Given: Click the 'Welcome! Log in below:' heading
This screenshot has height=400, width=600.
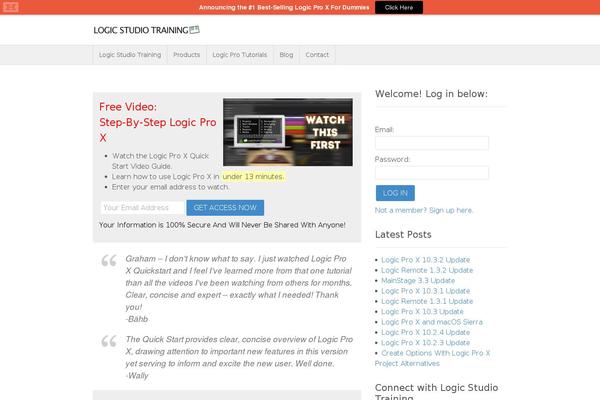Looking at the screenshot, I should (431, 94).
